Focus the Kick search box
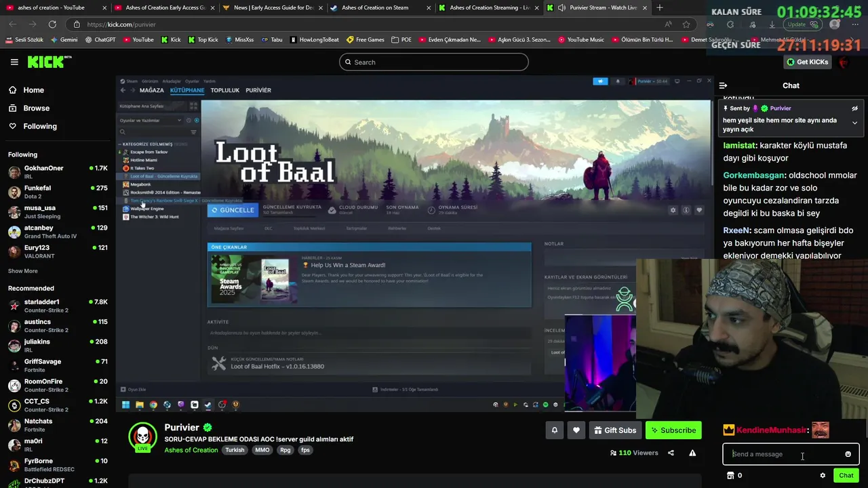Image resolution: width=868 pixels, height=488 pixels. tap(434, 62)
